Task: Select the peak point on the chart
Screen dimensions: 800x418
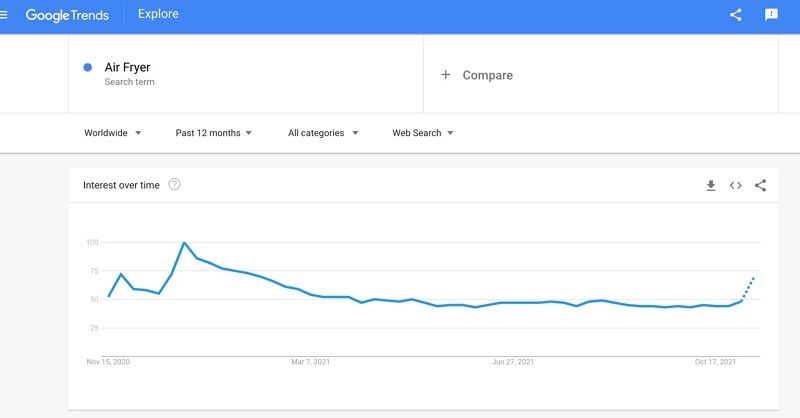Action: [184, 243]
